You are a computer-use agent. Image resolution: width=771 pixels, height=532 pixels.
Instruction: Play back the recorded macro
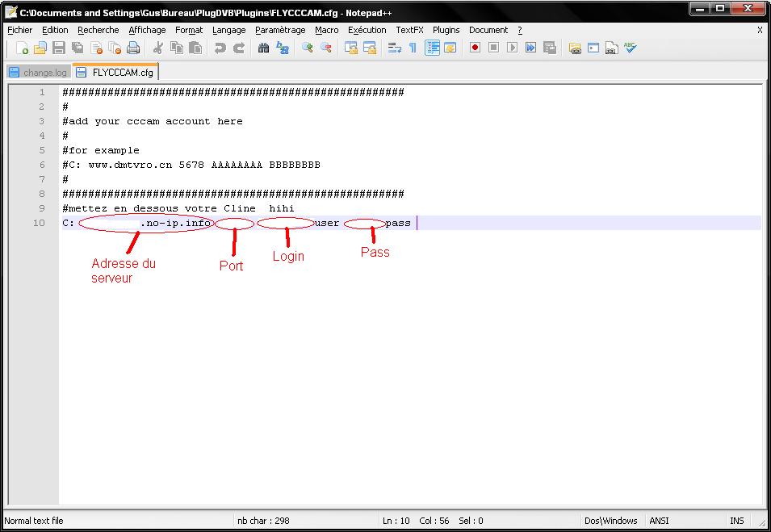point(512,48)
